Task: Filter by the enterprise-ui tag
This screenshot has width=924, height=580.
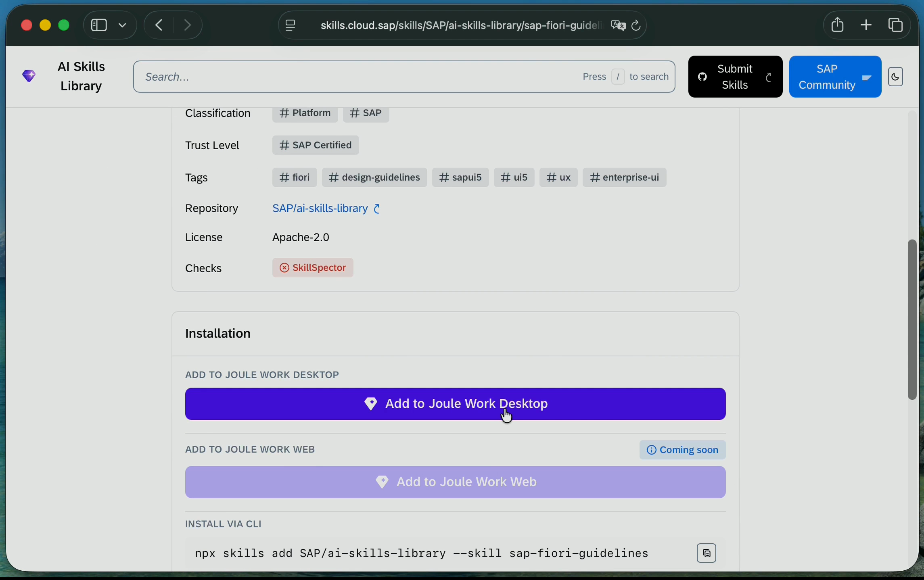Action: [624, 177]
